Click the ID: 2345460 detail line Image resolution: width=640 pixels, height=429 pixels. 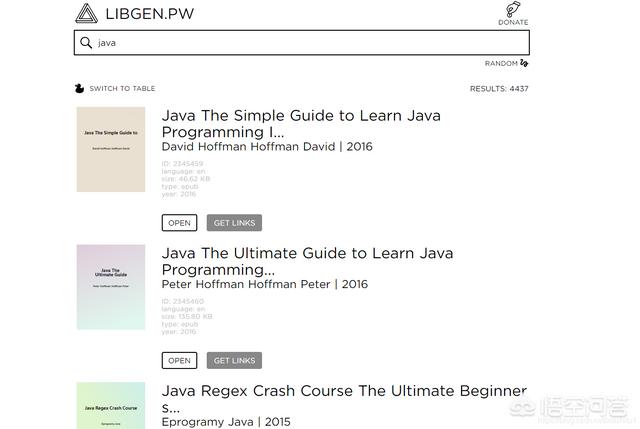182,301
